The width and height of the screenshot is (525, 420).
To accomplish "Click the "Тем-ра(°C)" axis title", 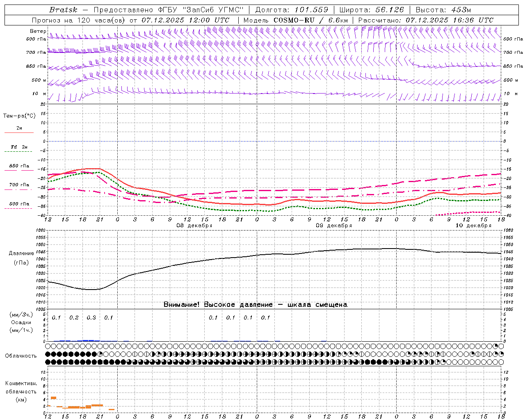I will coord(19,116).
